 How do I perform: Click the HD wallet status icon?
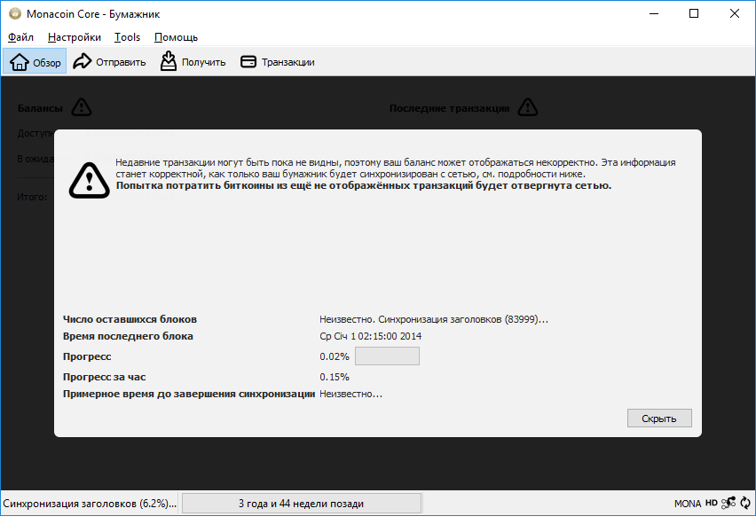tap(711, 503)
